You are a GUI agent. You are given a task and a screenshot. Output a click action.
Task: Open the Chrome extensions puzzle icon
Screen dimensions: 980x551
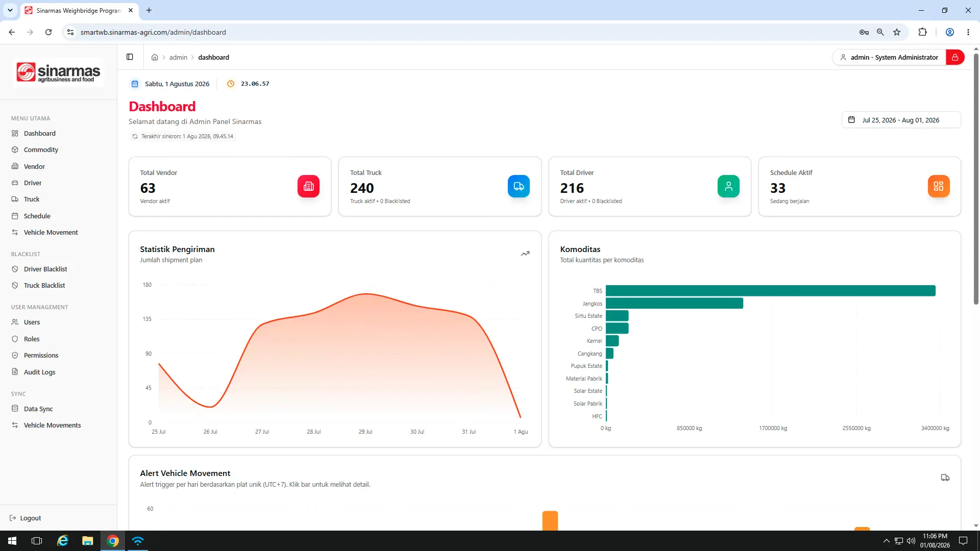pos(922,32)
